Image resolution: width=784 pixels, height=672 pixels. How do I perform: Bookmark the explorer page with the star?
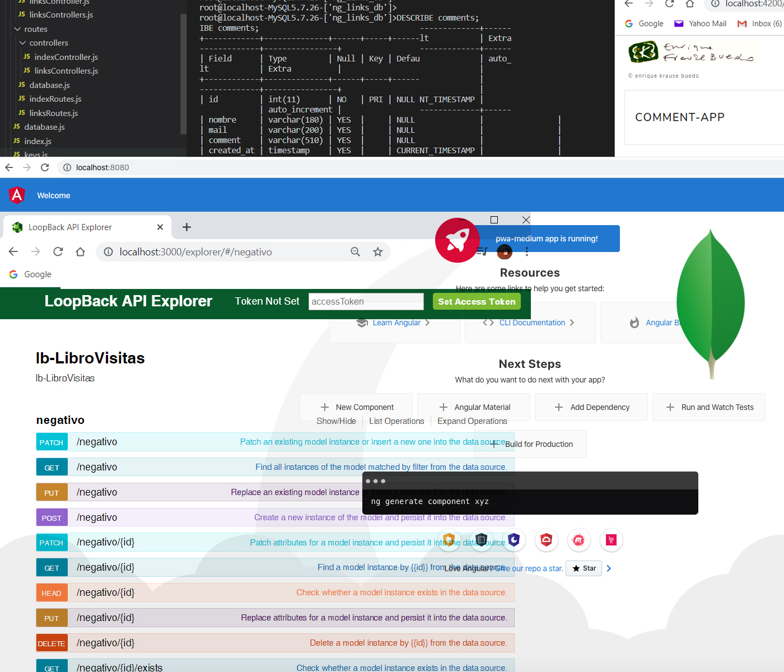pos(378,252)
